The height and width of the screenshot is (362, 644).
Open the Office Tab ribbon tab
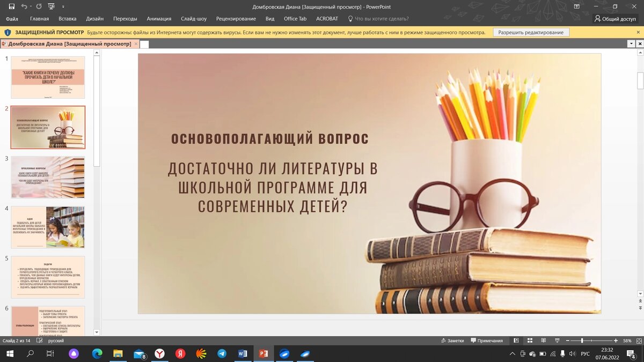(295, 18)
